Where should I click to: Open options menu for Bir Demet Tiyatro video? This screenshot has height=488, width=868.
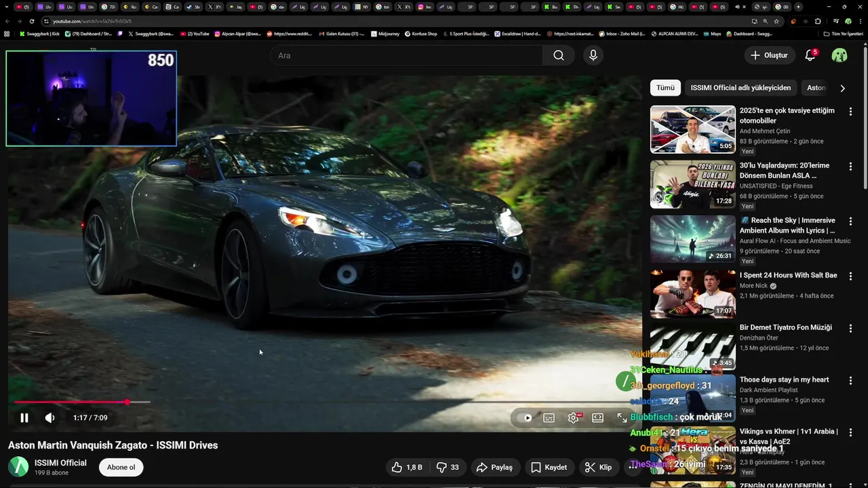(850, 328)
